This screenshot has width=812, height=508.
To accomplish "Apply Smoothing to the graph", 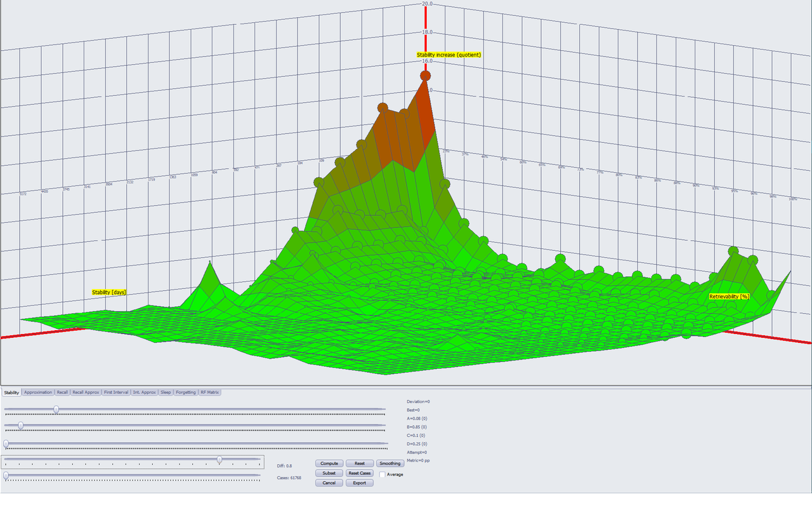I will (390, 464).
